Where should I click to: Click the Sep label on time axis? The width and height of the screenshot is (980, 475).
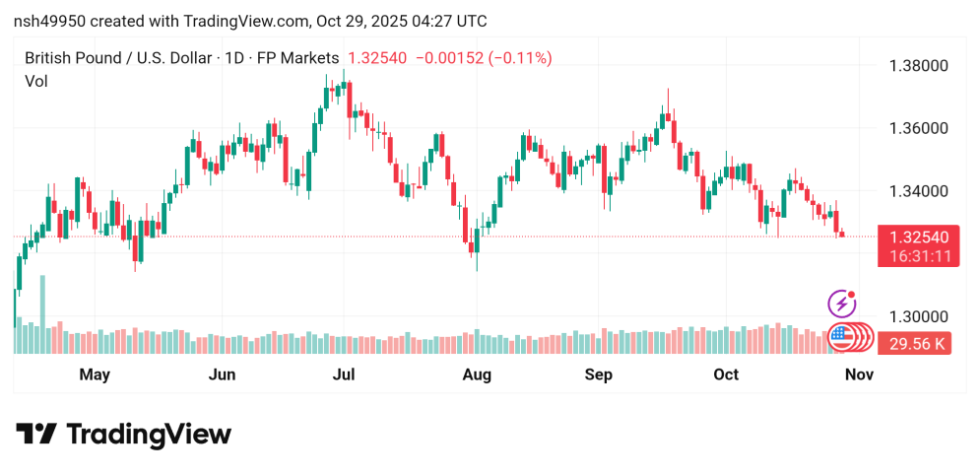tap(599, 374)
